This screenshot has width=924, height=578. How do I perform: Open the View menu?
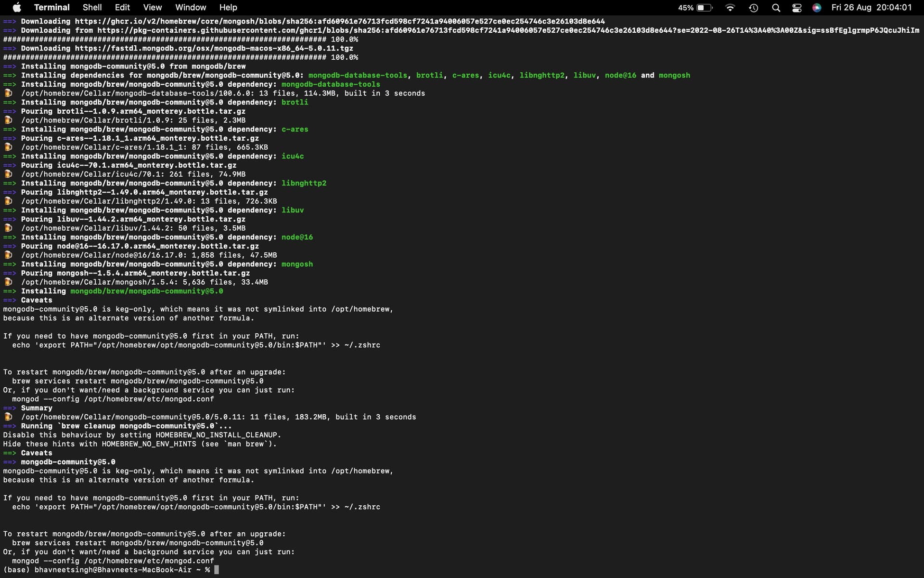coord(152,7)
